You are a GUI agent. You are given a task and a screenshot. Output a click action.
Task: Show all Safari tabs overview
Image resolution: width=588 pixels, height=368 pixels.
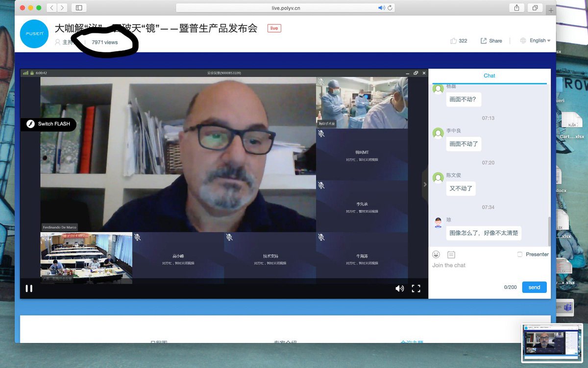tap(535, 8)
